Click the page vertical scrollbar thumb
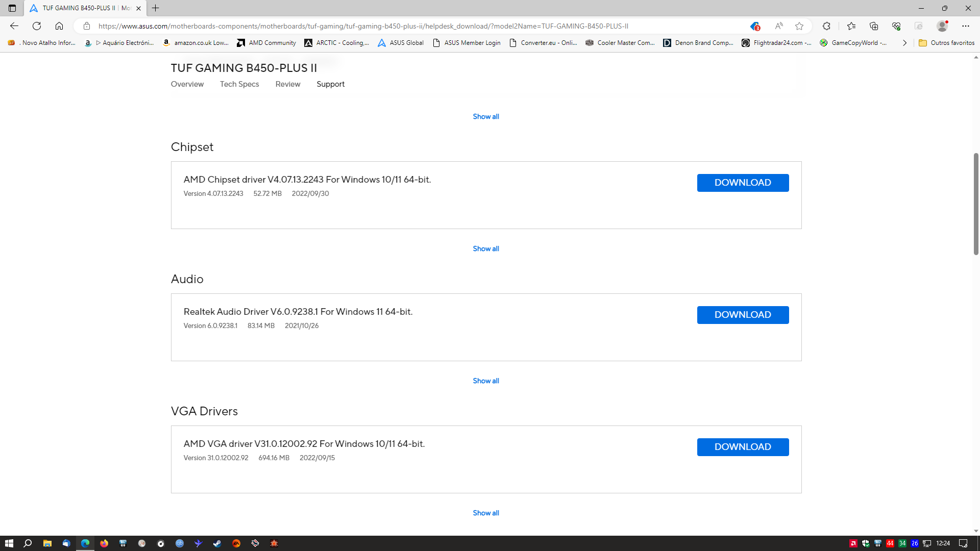Screen dimensions: 980x551 click(976, 204)
